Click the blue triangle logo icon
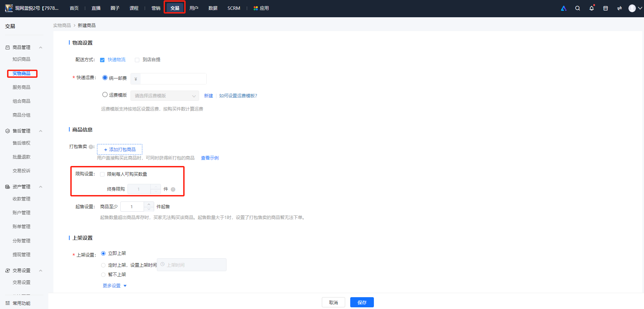 (x=564, y=8)
